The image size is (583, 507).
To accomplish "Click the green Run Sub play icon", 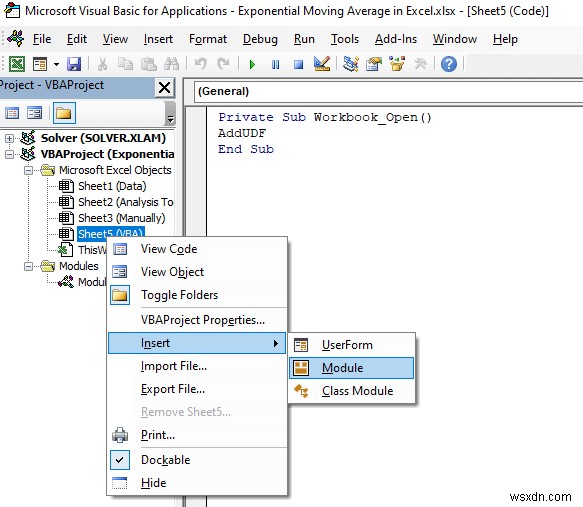I will point(252,64).
